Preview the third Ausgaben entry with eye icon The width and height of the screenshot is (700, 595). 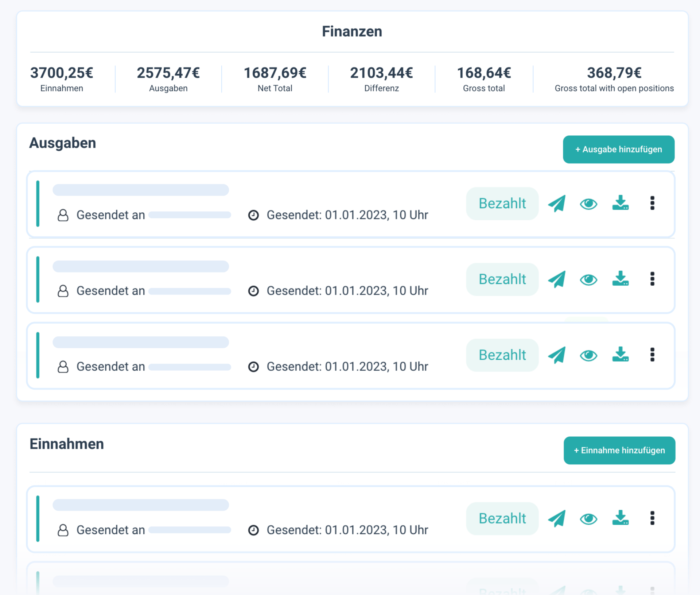tap(588, 356)
